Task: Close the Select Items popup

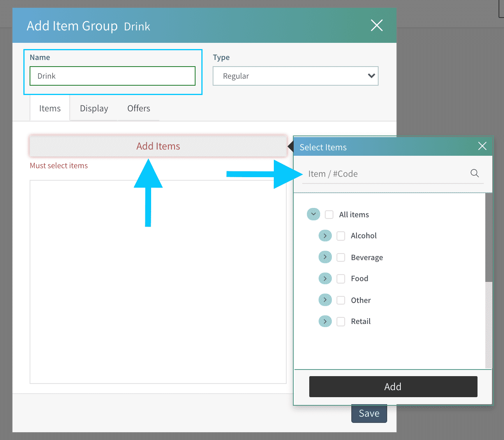Action: [482, 146]
